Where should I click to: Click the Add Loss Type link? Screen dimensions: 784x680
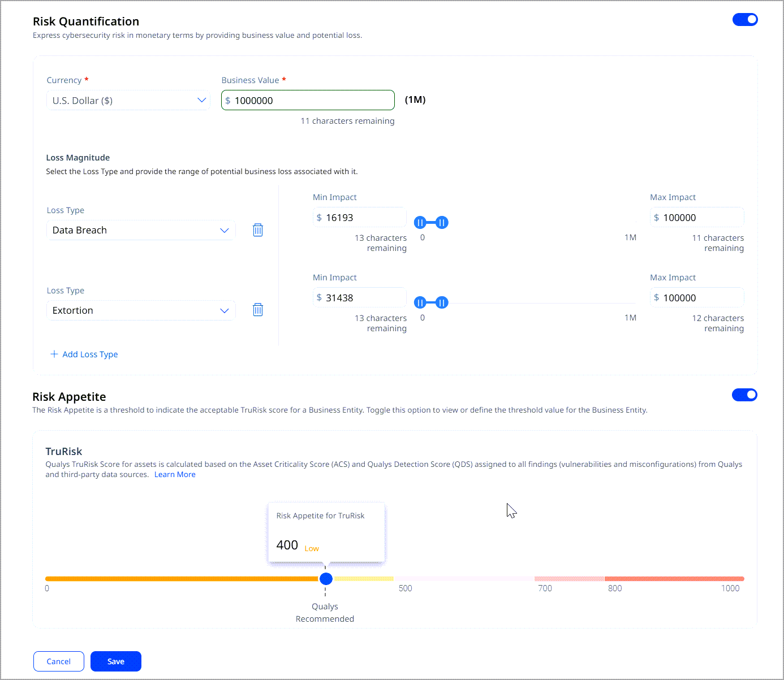click(x=90, y=354)
